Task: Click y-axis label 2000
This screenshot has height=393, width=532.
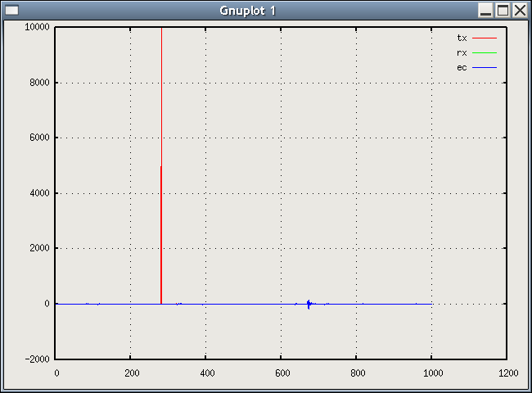Action: [x=39, y=248]
